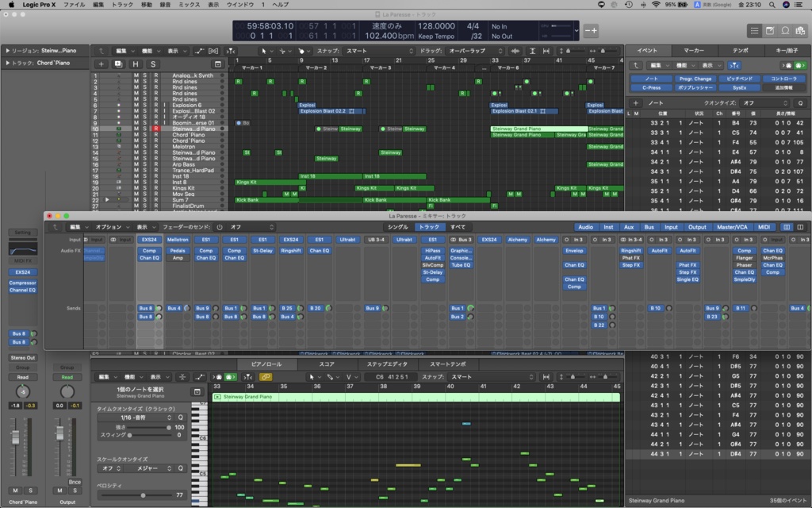Click the add track plus button
The height and width of the screenshot is (508, 812).
101,63
